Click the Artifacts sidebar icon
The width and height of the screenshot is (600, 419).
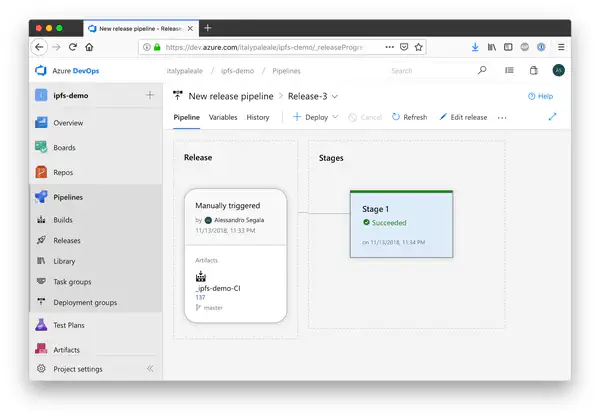pyautogui.click(x=41, y=349)
